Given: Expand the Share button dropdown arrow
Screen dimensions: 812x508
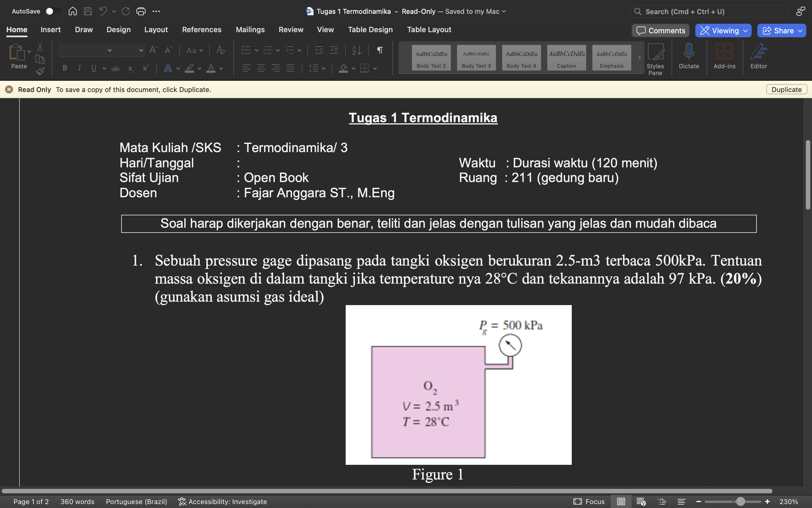Looking at the screenshot, I should (801, 30).
